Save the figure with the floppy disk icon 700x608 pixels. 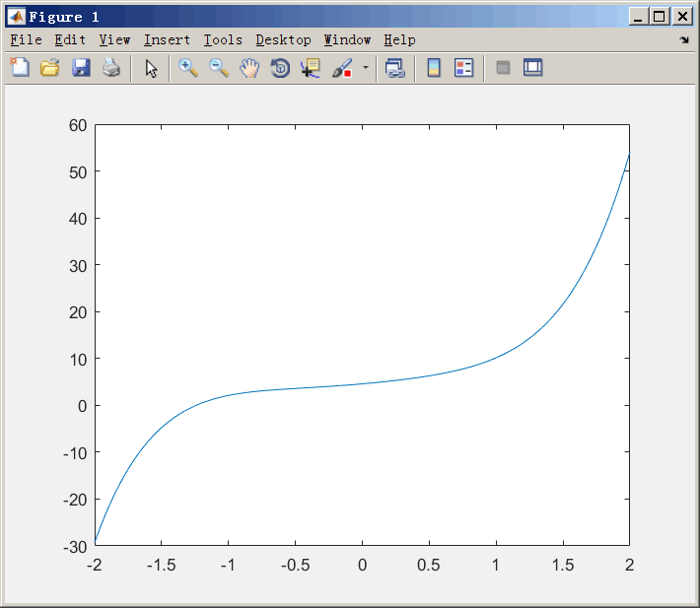point(81,68)
